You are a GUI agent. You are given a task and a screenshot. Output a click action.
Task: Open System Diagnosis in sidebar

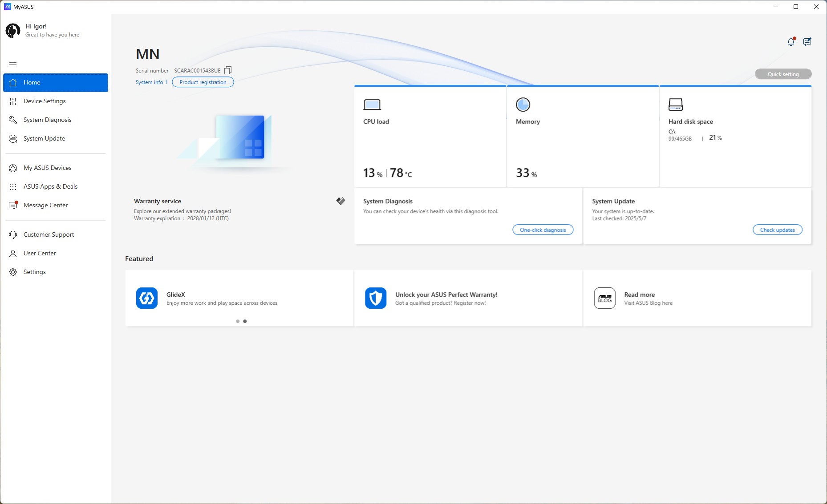tap(56, 120)
